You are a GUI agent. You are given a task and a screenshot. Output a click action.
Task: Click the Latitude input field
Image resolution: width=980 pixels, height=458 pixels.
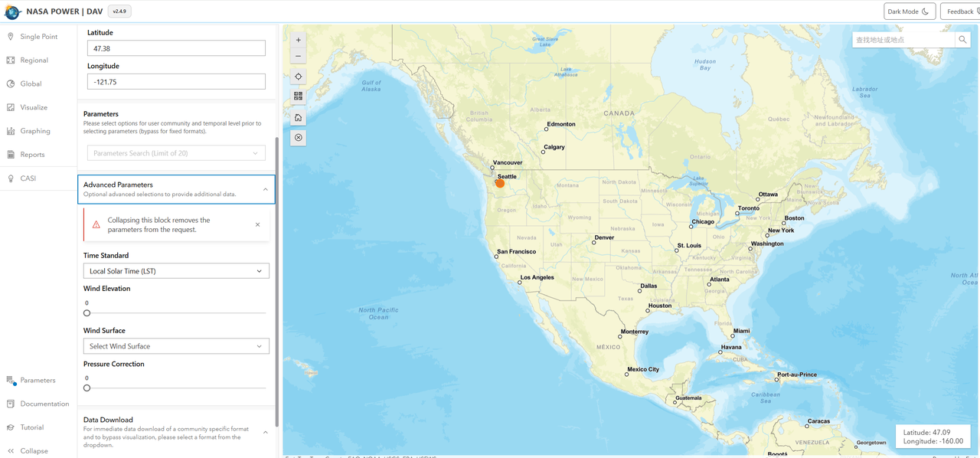click(176, 48)
